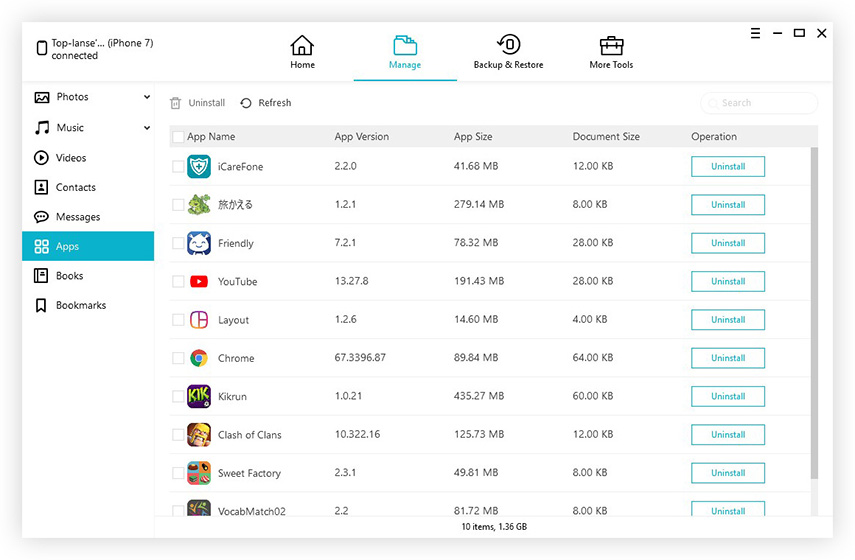The width and height of the screenshot is (855, 560).
Task: Click the YouTube app icon
Action: [x=199, y=281]
